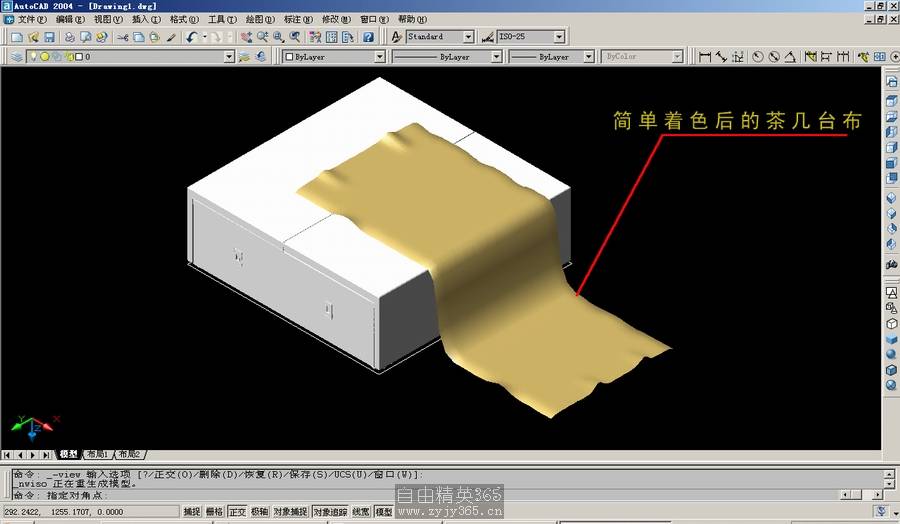Select the Radius Dimension tool
Viewport: 900px width, 524px height.
tap(757, 57)
